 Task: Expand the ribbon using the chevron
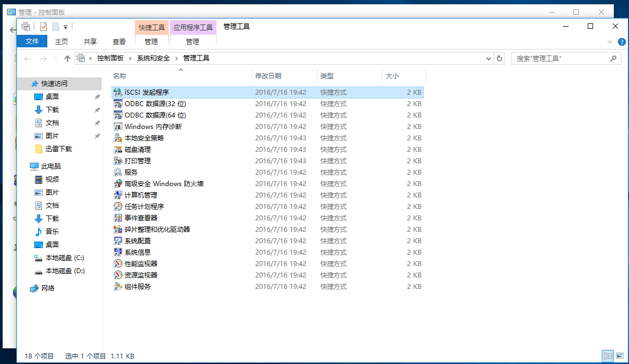click(x=609, y=42)
